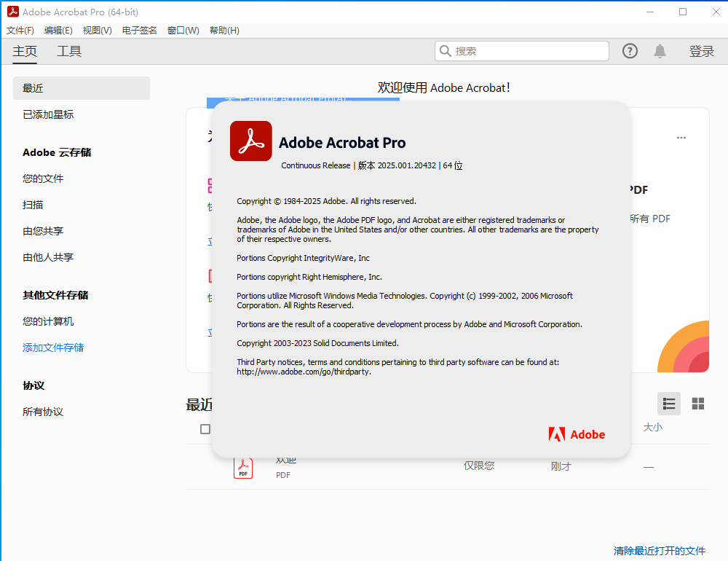Open 所有协议 in the sidebar
This screenshot has height=561, width=728.
point(43,412)
